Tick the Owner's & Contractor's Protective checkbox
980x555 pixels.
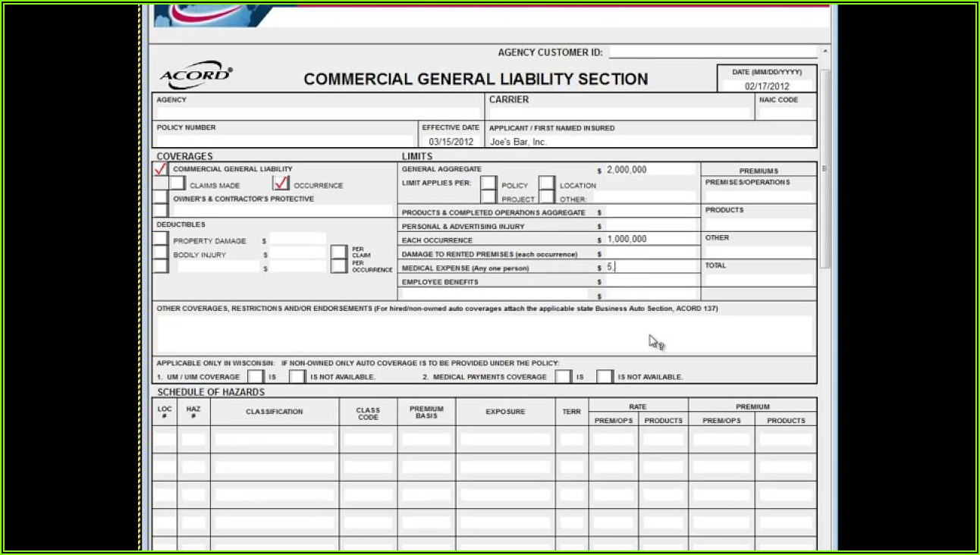pyautogui.click(x=160, y=198)
